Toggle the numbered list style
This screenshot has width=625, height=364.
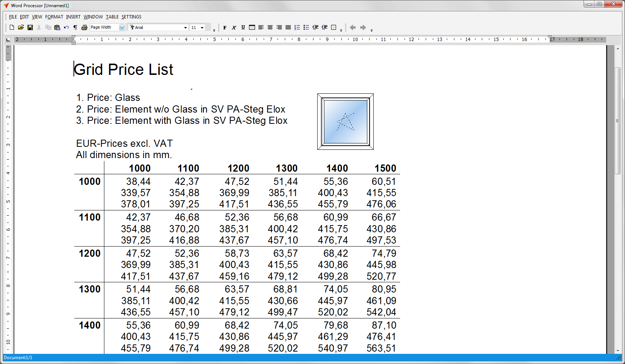[x=297, y=27]
